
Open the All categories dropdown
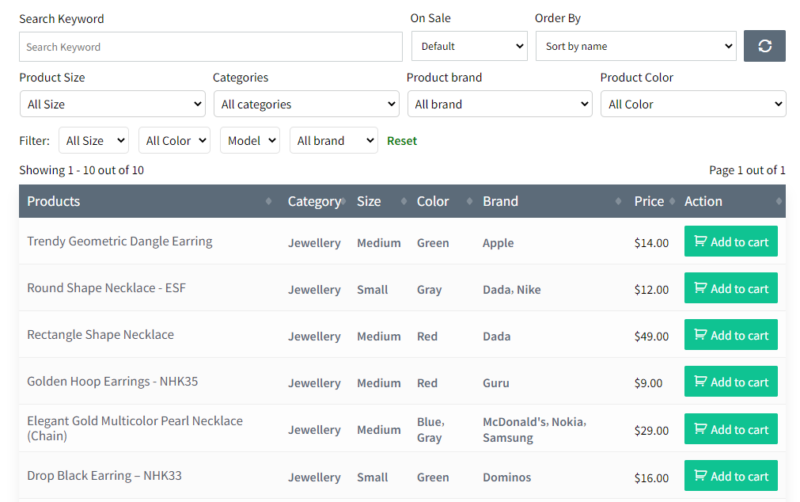click(306, 104)
